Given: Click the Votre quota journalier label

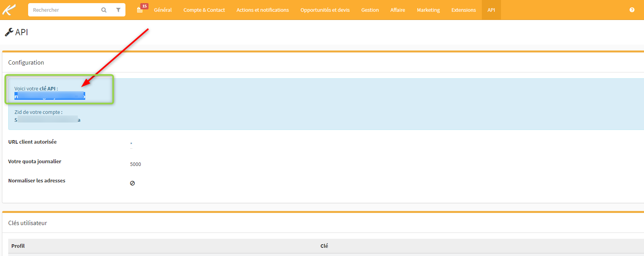Looking at the screenshot, I should point(35,161).
